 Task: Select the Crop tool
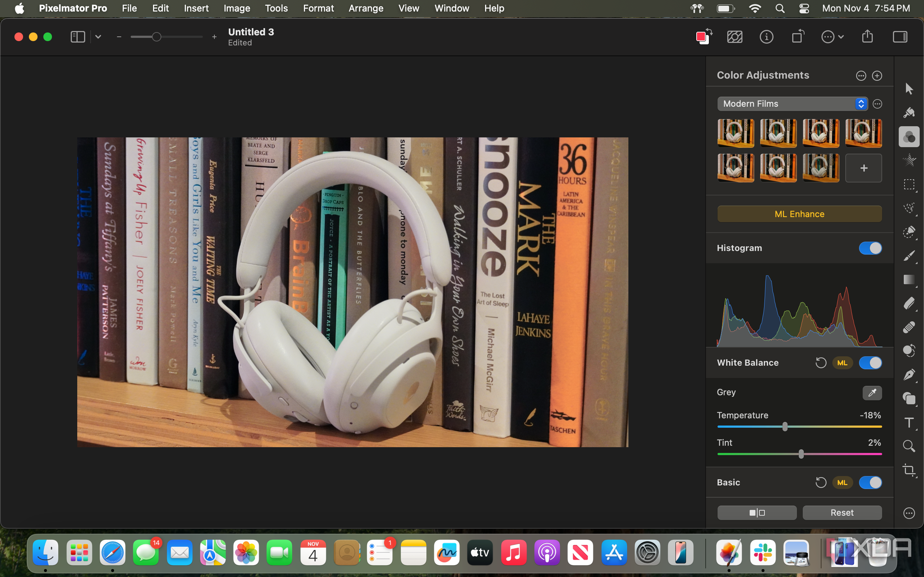coord(909,470)
